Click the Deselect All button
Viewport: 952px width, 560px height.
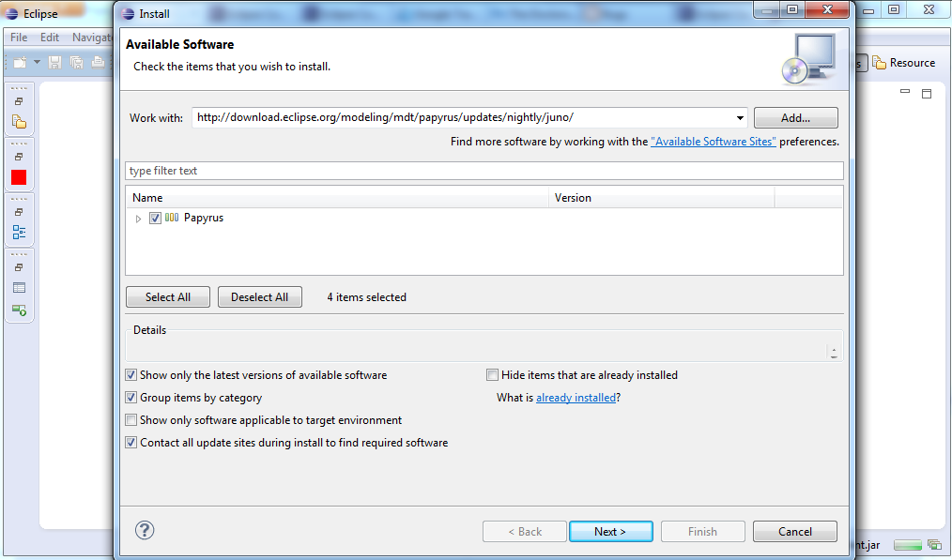pyautogui.click(x=259, y=296)
